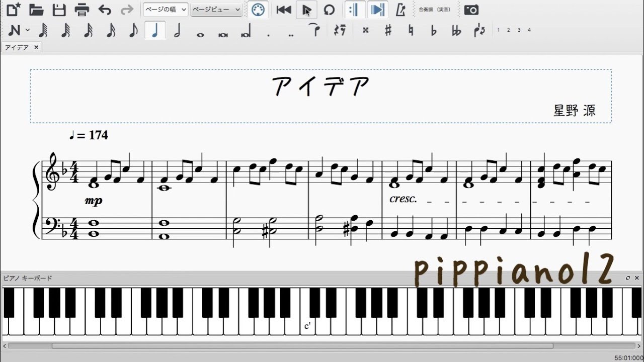Toggle loop playback
644x362 pixels.
coord(329,10)
